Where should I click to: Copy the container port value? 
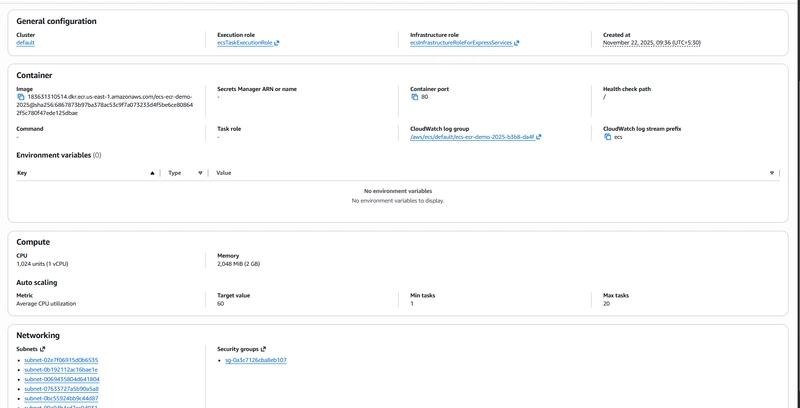[x=415, y=97]
